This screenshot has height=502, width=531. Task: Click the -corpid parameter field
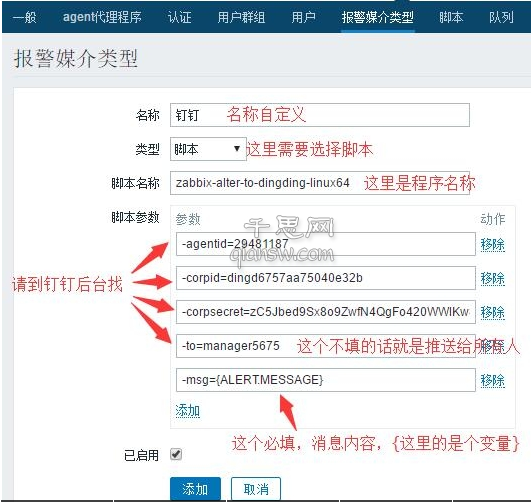tap(326, 278)
